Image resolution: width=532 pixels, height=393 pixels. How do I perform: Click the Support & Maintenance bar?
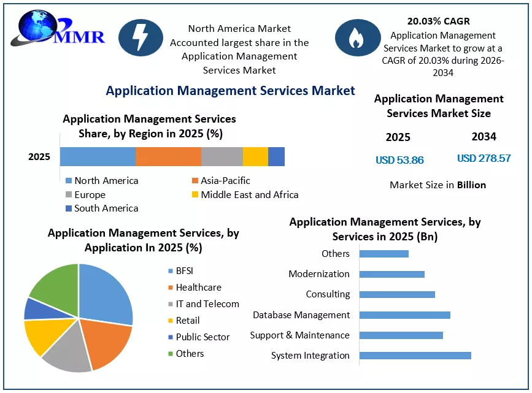[x=401, y=335]
